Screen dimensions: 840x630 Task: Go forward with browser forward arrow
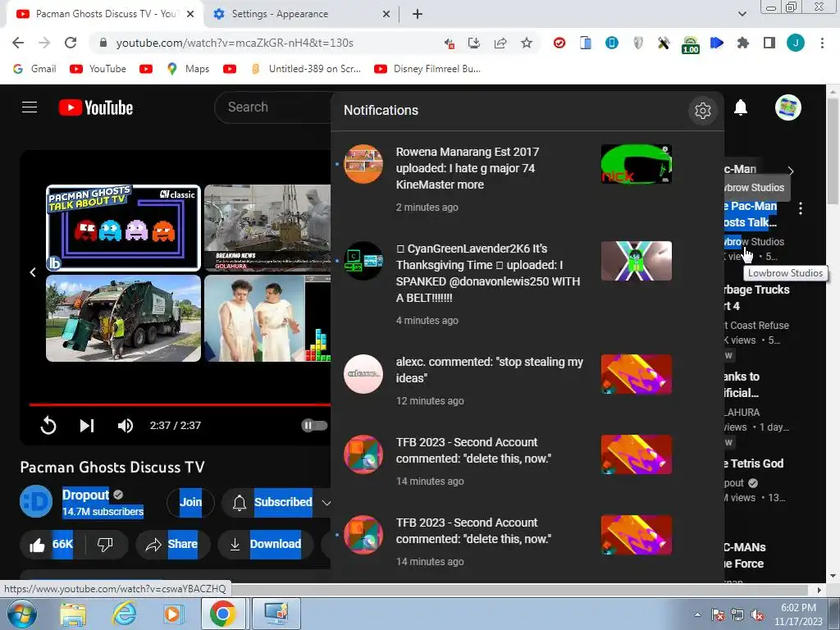tap(44, 43)
